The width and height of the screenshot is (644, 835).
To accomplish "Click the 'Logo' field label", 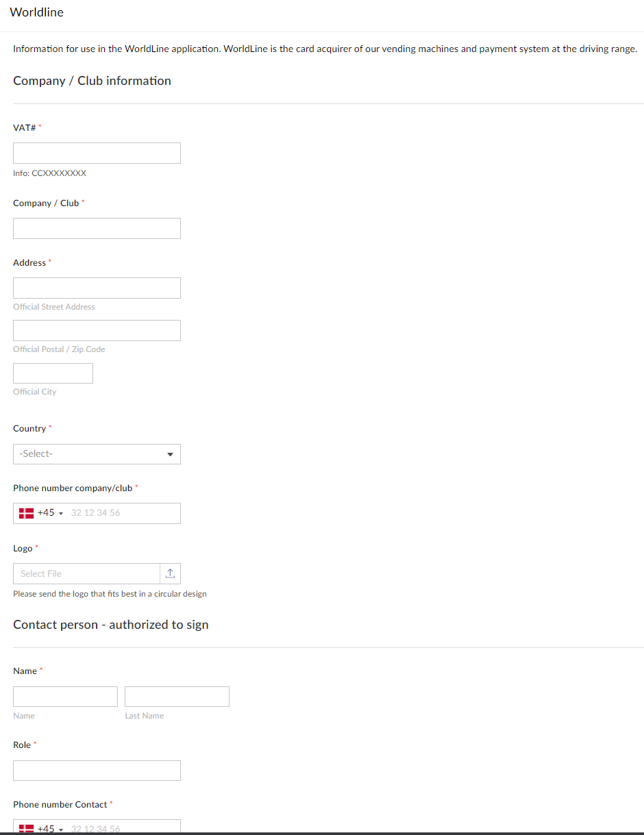I will pos(23,549).
